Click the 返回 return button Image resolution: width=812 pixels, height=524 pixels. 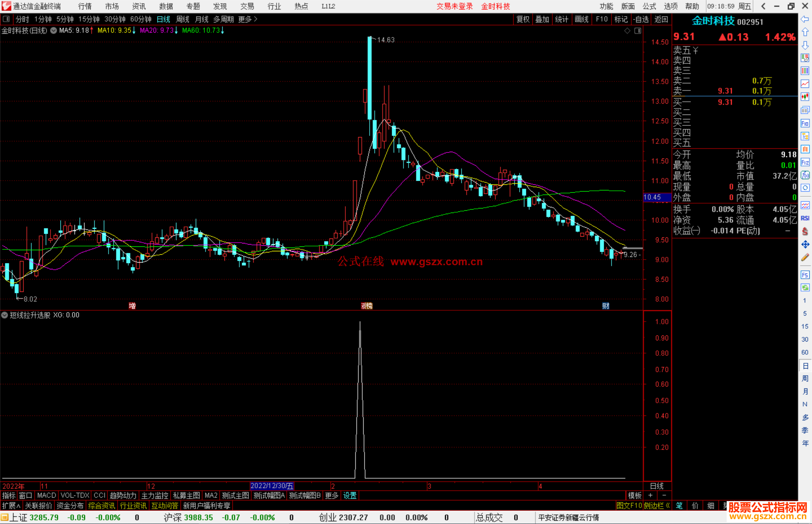pyautogui.click(x=661, y=19)
